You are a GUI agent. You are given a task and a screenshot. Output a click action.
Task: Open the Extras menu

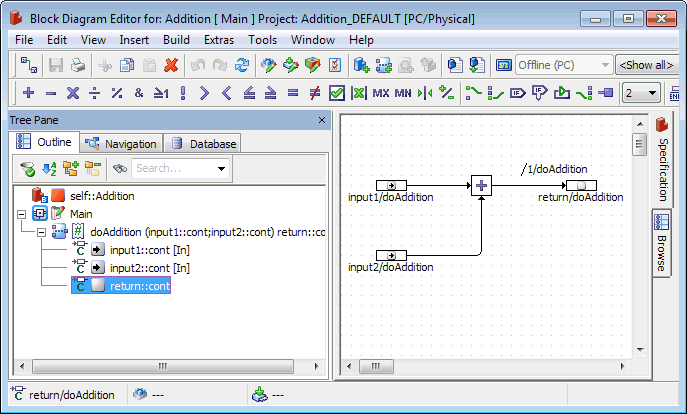click(219, 40)
